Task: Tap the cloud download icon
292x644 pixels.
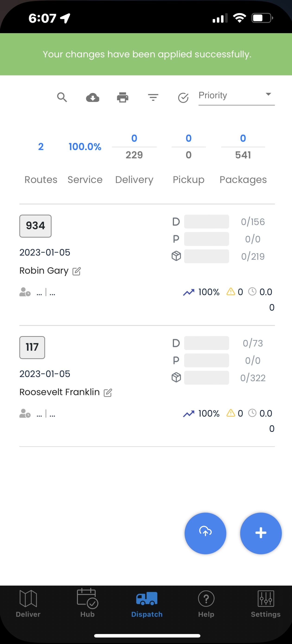Action: [x=93, y=98]
